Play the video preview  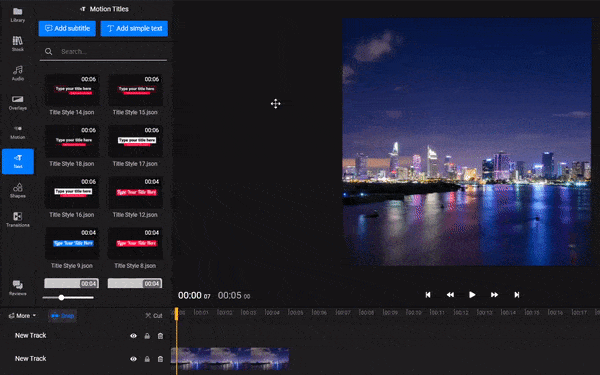click(472, 295)
